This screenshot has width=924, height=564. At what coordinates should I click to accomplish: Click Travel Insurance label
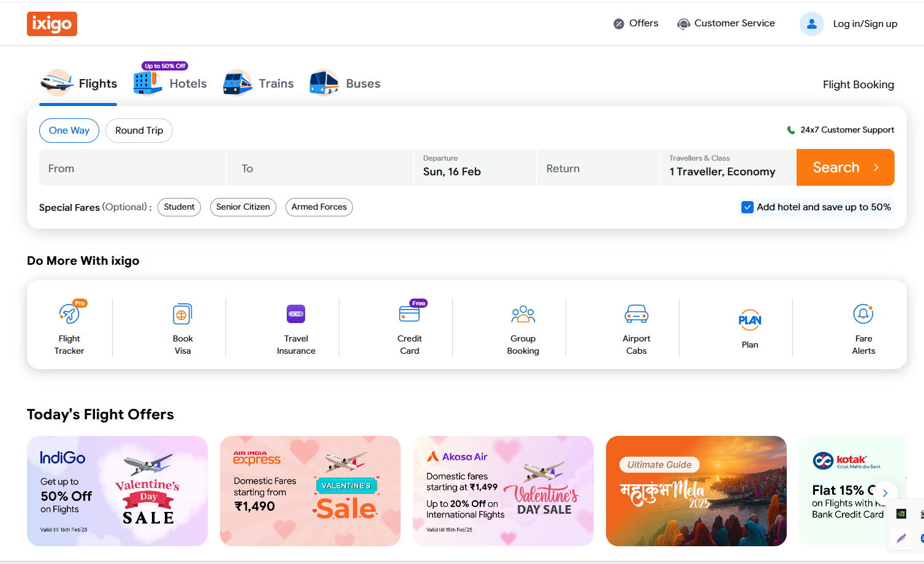pos(296,345)
